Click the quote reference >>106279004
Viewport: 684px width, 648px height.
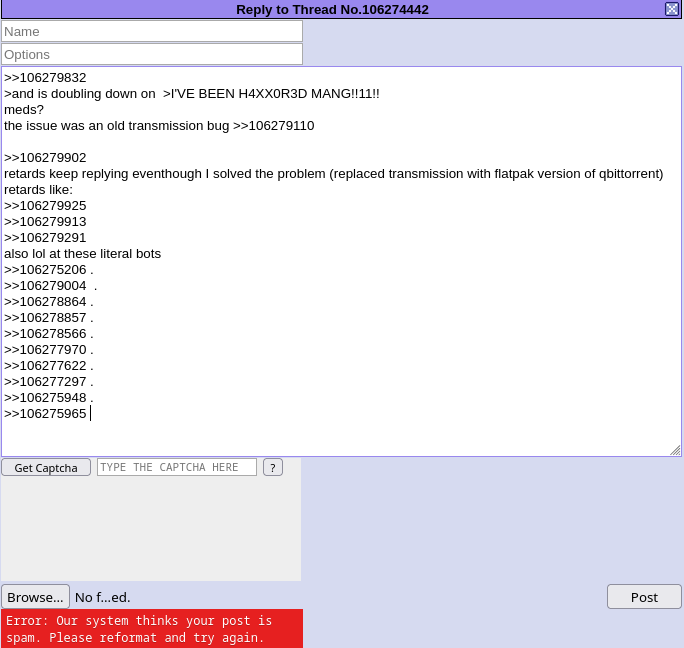[45, 286]
